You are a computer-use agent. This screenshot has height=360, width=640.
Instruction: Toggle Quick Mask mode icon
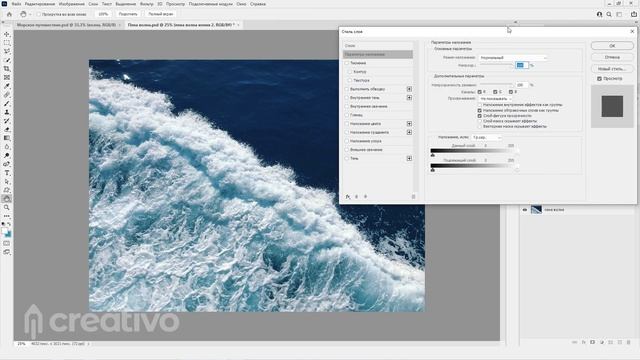coord(7,243)
